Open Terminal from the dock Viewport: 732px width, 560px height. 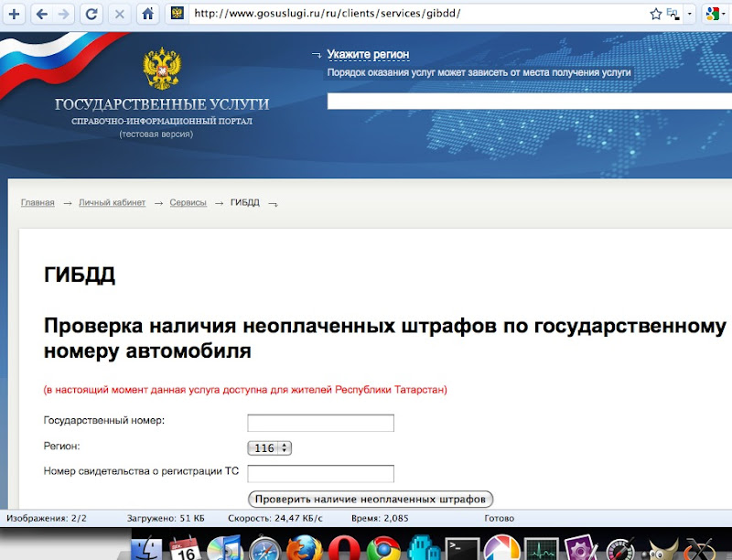[462, 549]
